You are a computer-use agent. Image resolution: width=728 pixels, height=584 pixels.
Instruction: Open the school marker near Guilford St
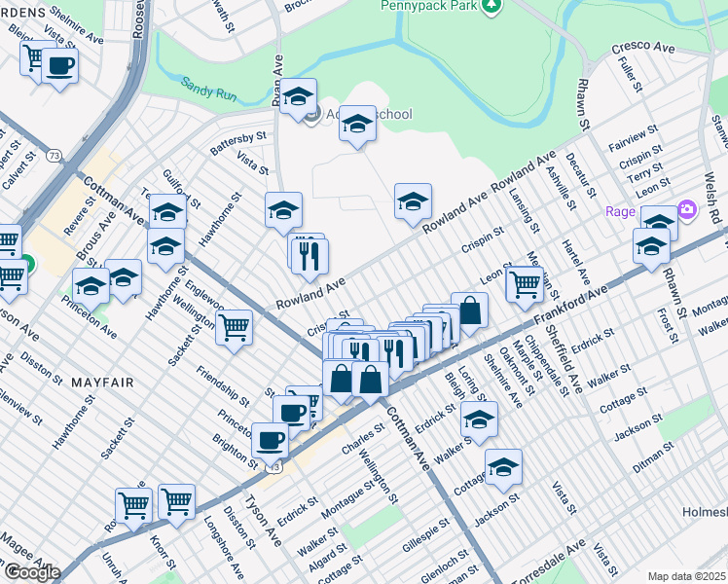click(x=167, y=212)
